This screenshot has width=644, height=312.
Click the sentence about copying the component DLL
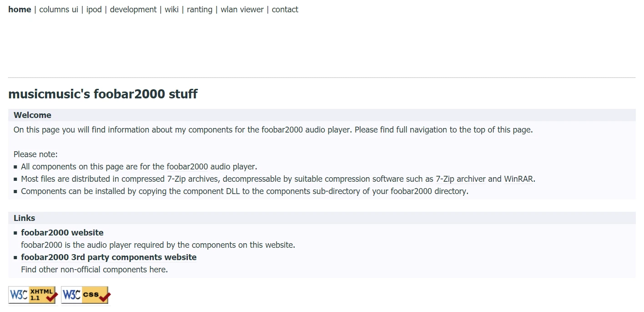[x=244, y=191]
